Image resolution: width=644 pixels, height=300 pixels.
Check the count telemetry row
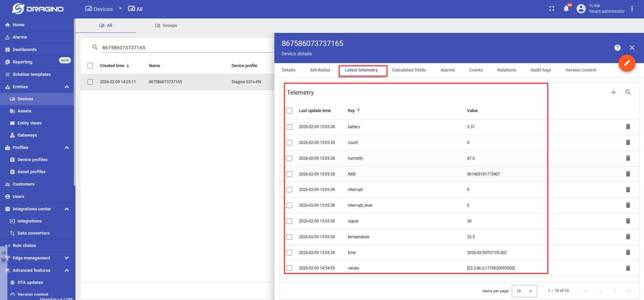[289, 143]
